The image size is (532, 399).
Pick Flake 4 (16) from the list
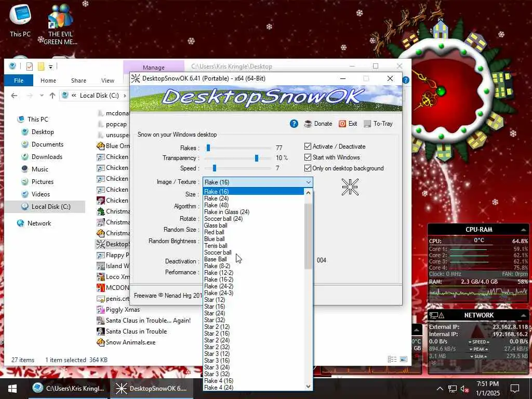point(253,381)
